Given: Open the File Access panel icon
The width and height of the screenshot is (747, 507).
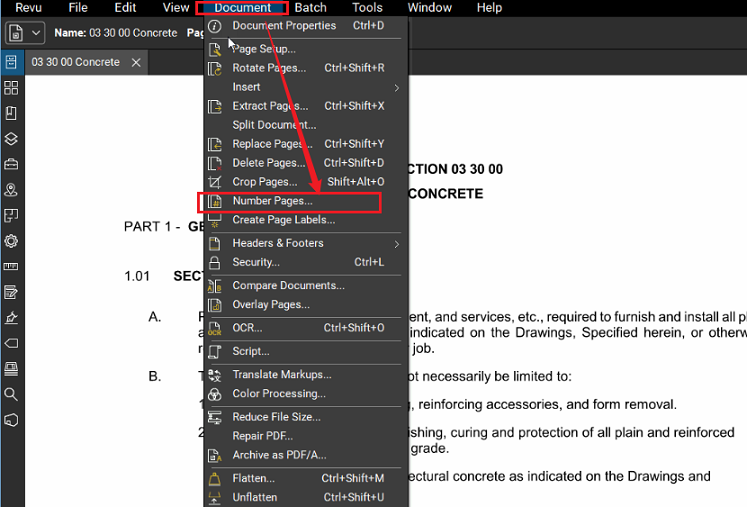Looking at the screenshot, I should [11, 62].
